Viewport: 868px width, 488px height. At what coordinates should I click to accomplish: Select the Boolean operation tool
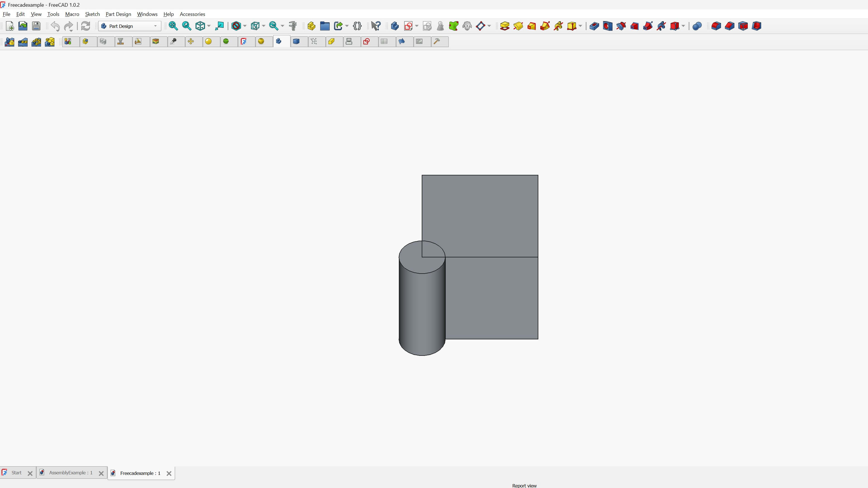point(697,26)
